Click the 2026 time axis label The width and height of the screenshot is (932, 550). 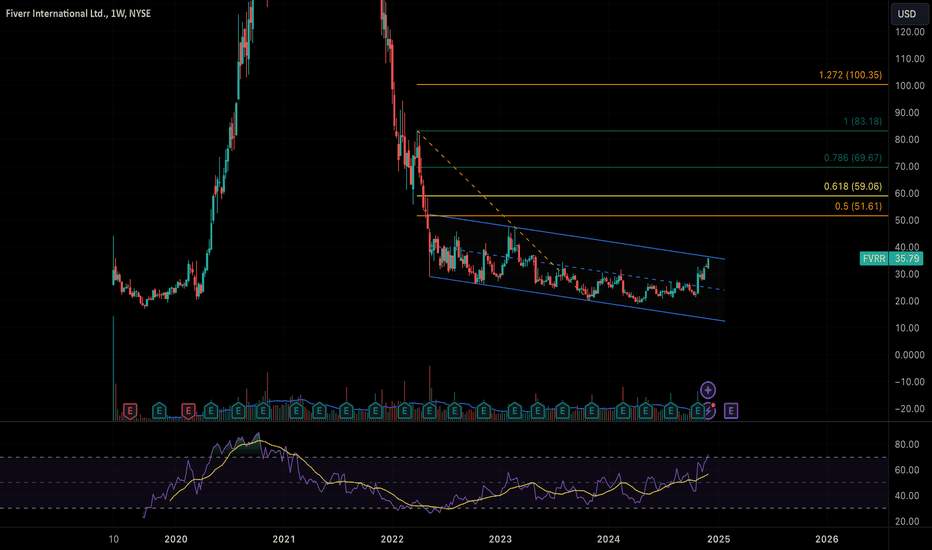827,539
